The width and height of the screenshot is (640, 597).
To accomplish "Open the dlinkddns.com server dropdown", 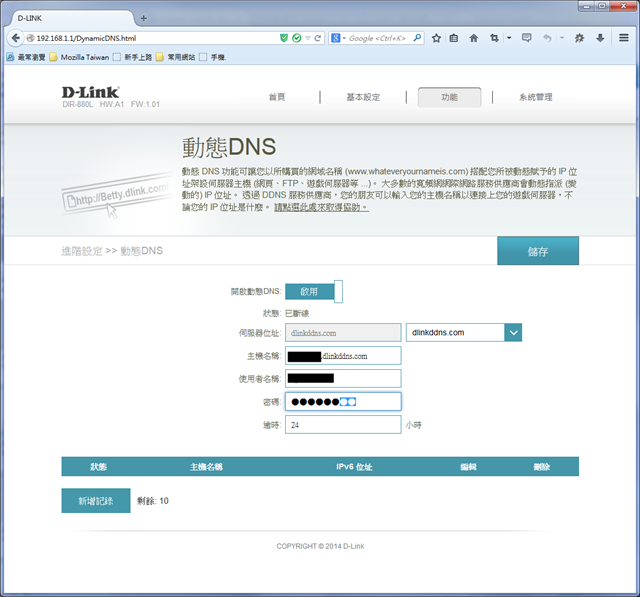I will (464, 333).
